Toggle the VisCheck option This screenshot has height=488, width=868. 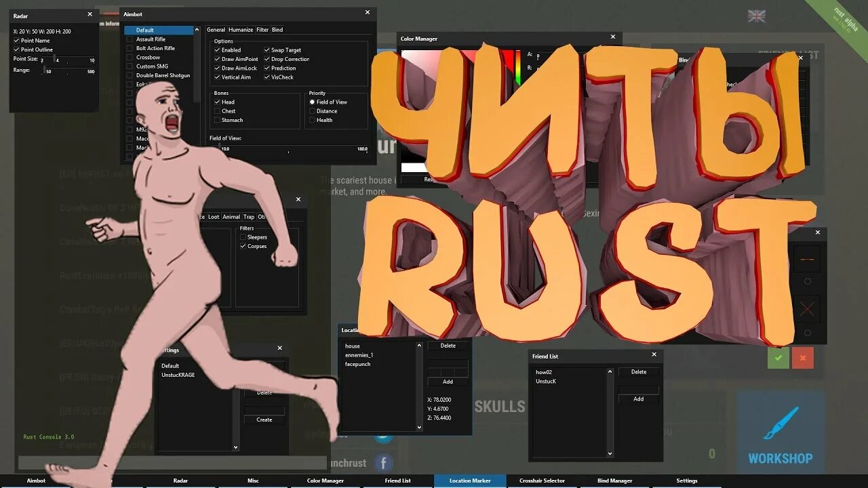pos(267,77)
